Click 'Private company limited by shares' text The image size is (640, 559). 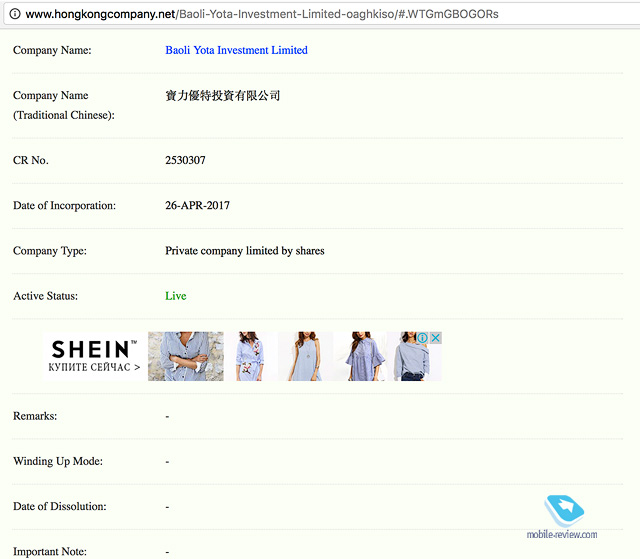[245, 251]
